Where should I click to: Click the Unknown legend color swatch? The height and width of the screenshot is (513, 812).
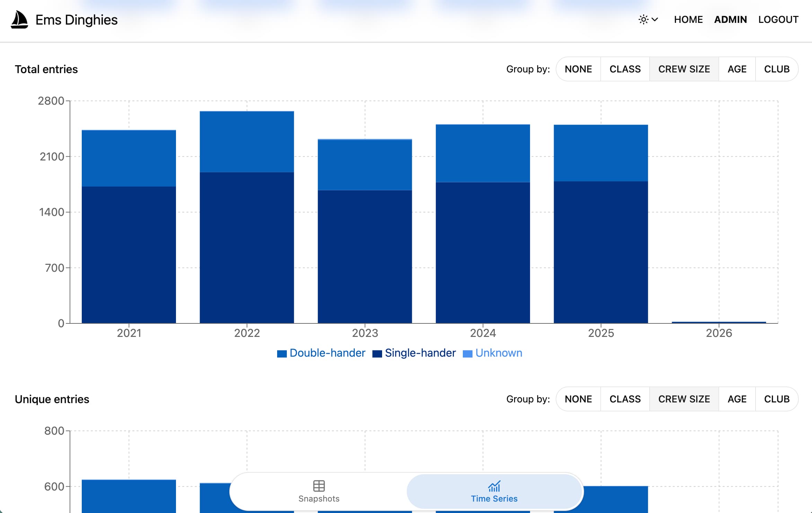tap(468, 354)
